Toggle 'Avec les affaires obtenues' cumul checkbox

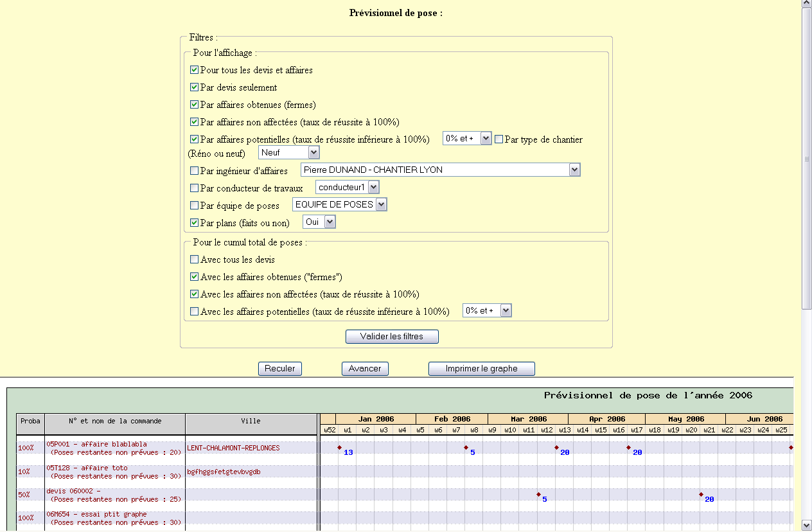pyautogui.click(x=194, y=277)
